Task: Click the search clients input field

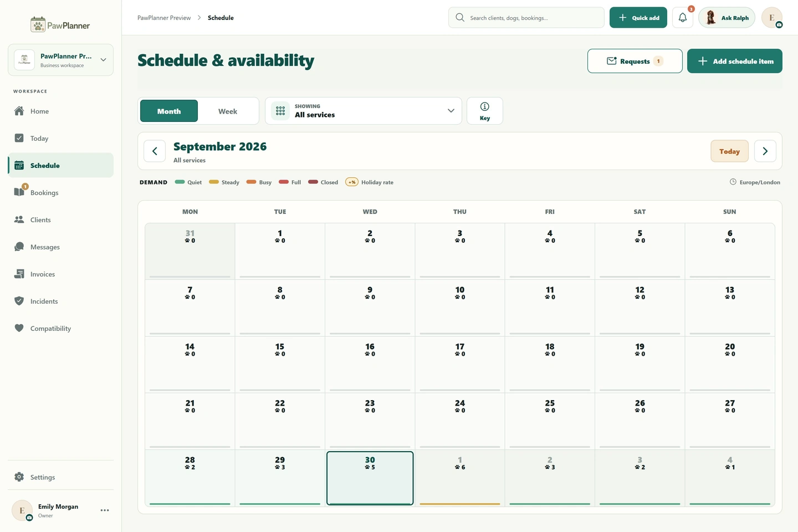Action: [x=526, y=18]
